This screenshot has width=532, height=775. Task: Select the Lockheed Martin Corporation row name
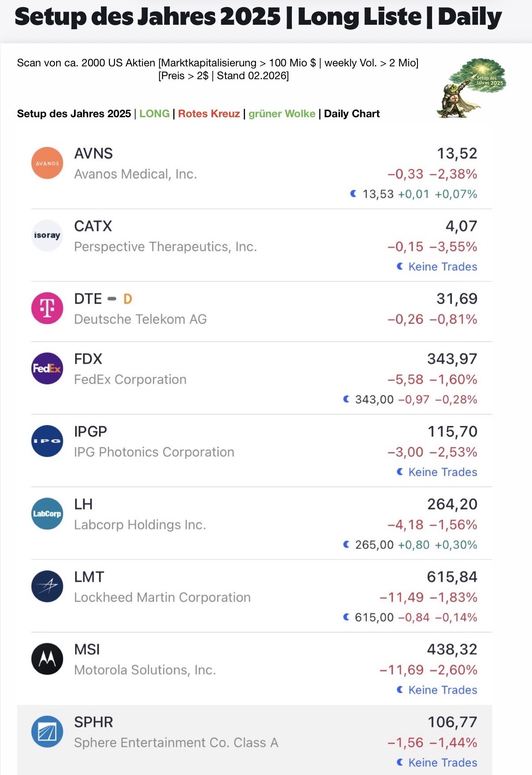click(x=162, y=597)
